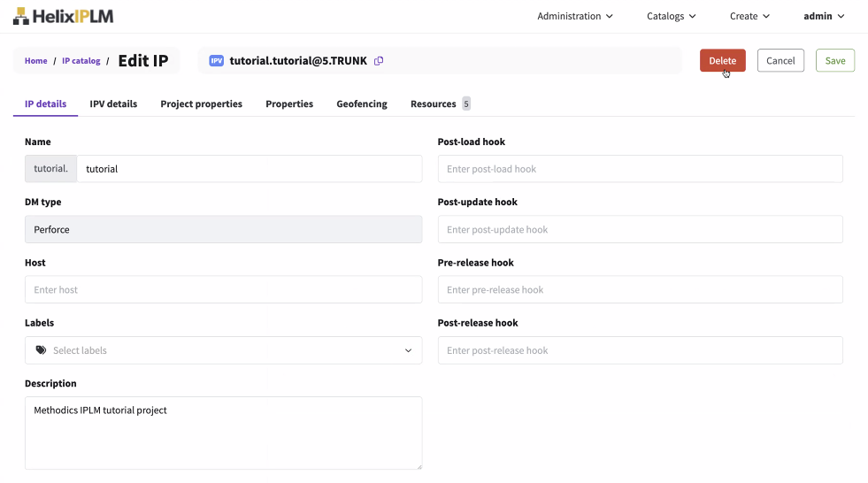Viewport: 868px width, 483px height.
Task: Go to the Geofencing tab
Action: tap(361, 103)
